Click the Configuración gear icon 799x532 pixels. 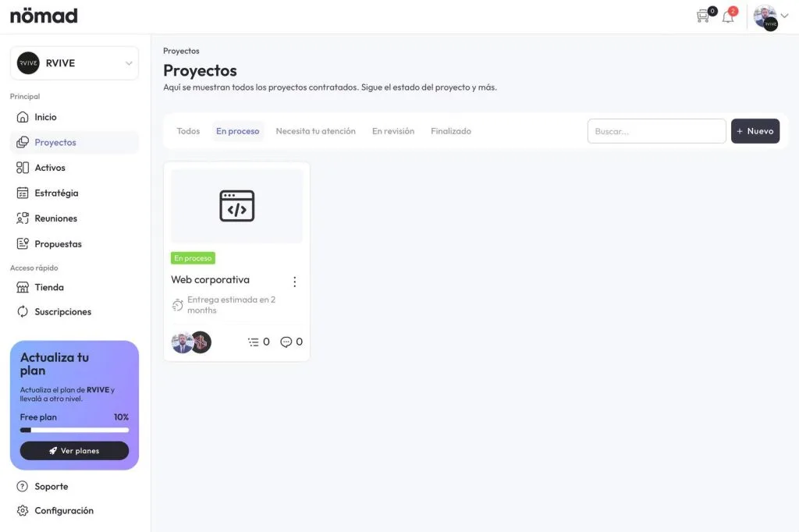23,511
